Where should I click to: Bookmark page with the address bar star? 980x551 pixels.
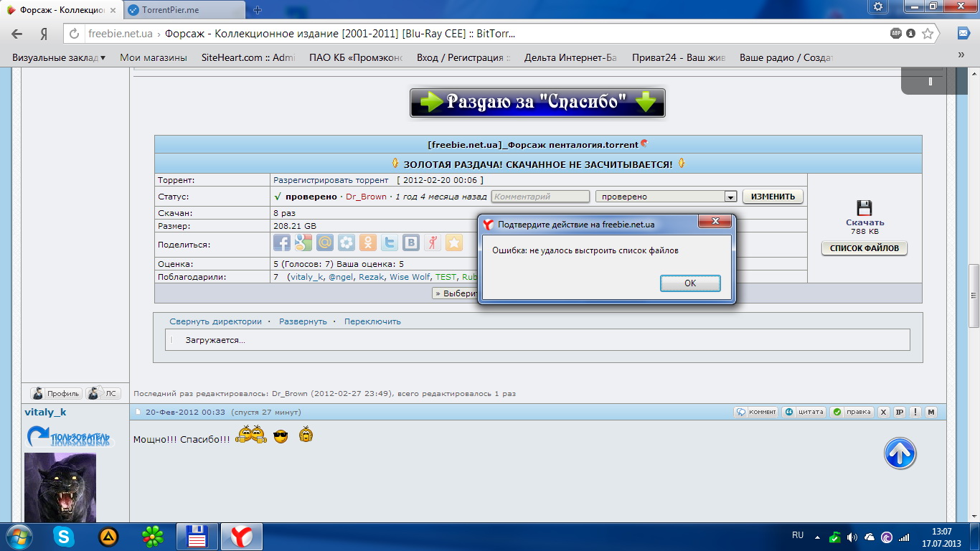pos(928,34)
